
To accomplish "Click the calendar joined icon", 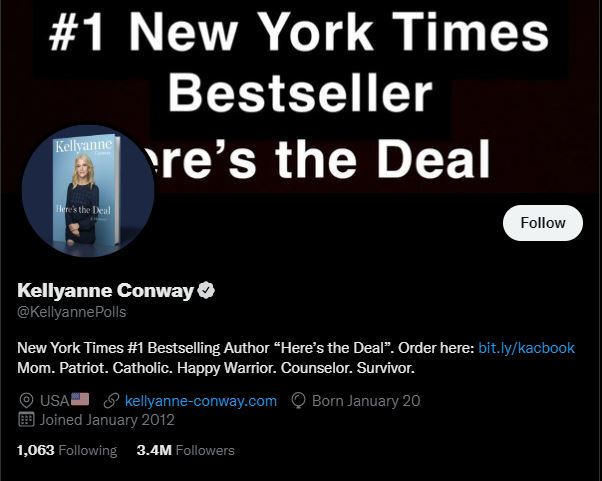I will coord(26,420).
